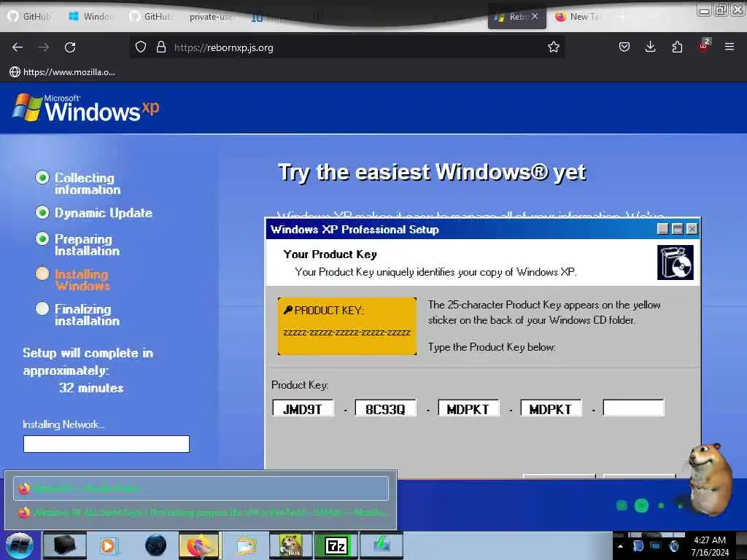Open the tracking protection shield icon
Image resolution: width=747 pixels, height=560 pixels.
point(141,47)
